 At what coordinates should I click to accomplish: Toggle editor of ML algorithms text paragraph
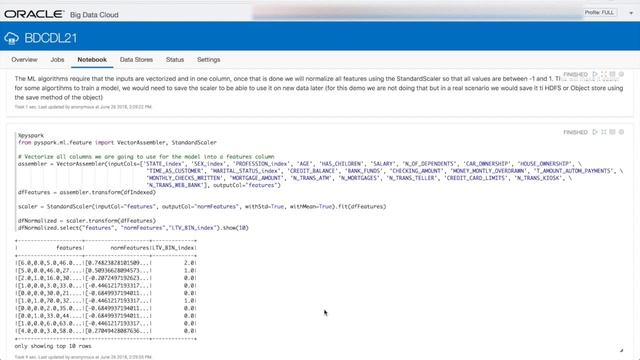coord(604,74)
